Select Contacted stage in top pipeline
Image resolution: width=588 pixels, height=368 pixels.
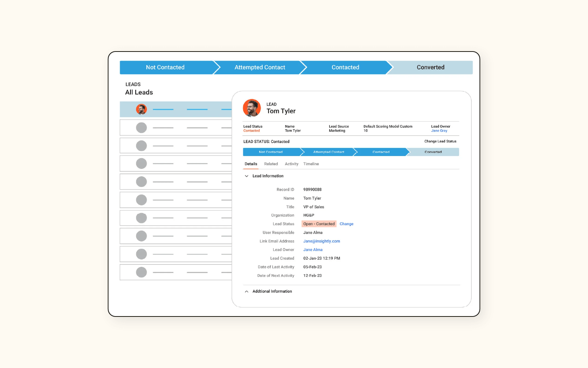pos(345,67)
